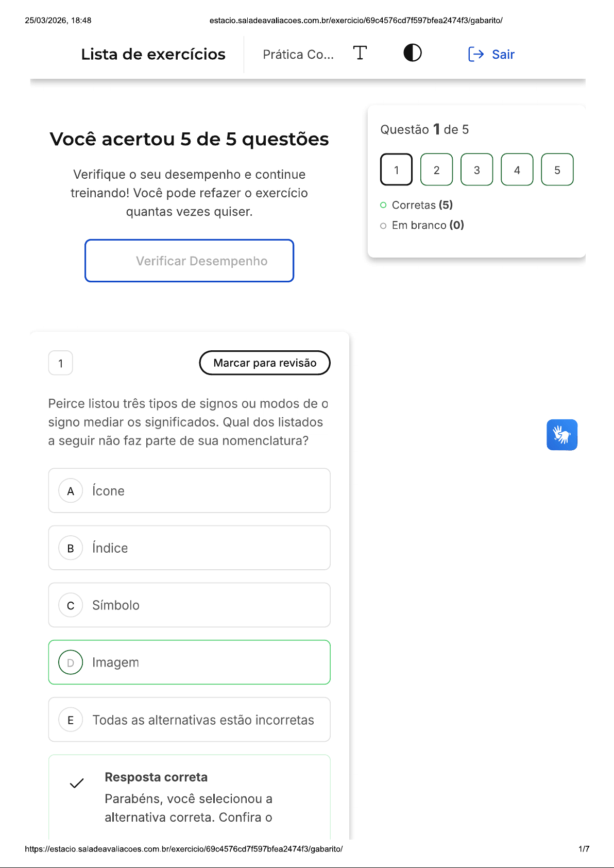Open the Libras sign language accessibility widget
The height and width of the screenshot is (868, 614).
click(561, 435)
